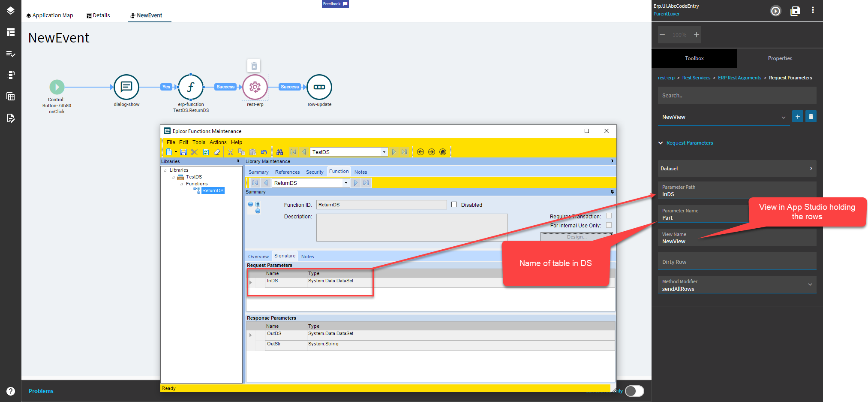Click the Cut scissors icon in Epicor toolbar
868x402 pixels.
click(230, 152)
